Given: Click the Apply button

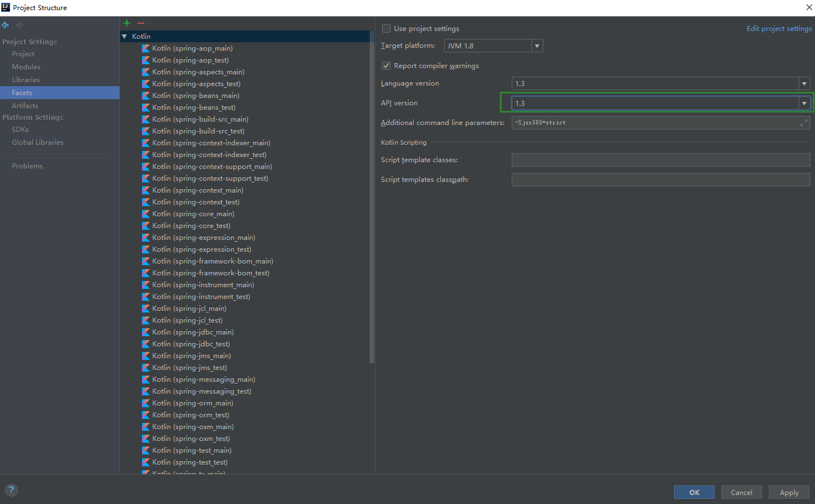Looking at the screenshot, I should click(x=789, y=492).
